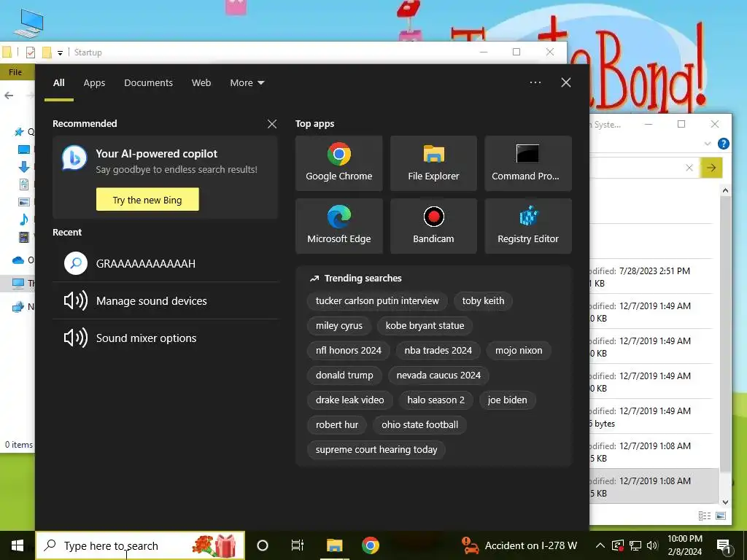Open File menu in Startup window
The image size is (747, 560).
tap(15, 72)
